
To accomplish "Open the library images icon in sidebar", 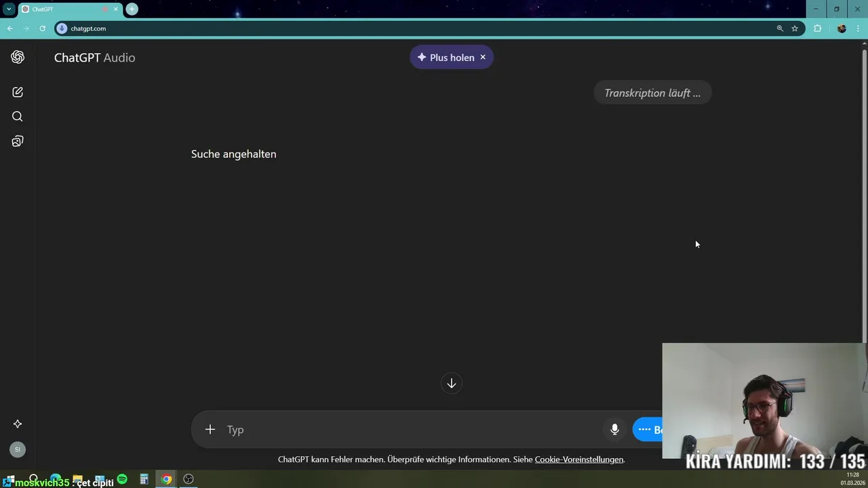I will tap(18, 141).
